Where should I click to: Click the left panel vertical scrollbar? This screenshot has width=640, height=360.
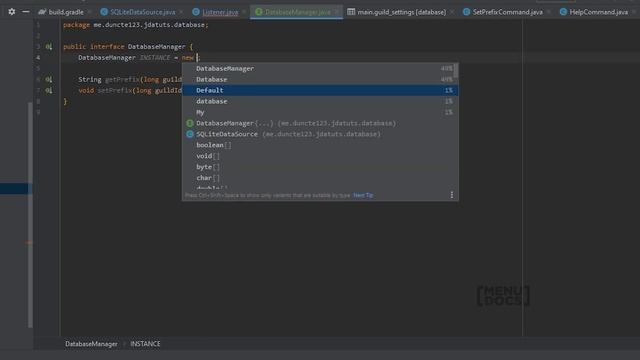click(x=30, y=215)
